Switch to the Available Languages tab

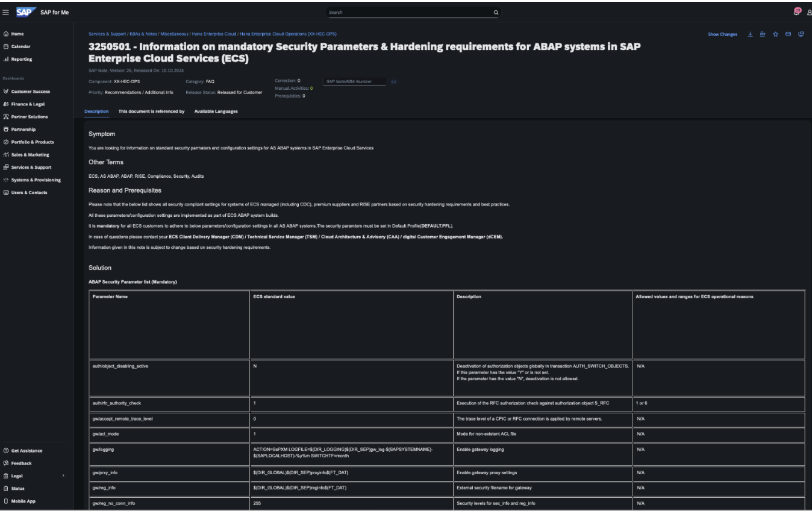coord(215,111)
